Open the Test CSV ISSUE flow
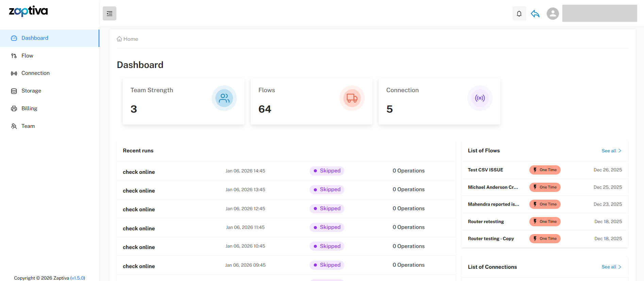Screen dimensions: 644x281 (485, 170)
